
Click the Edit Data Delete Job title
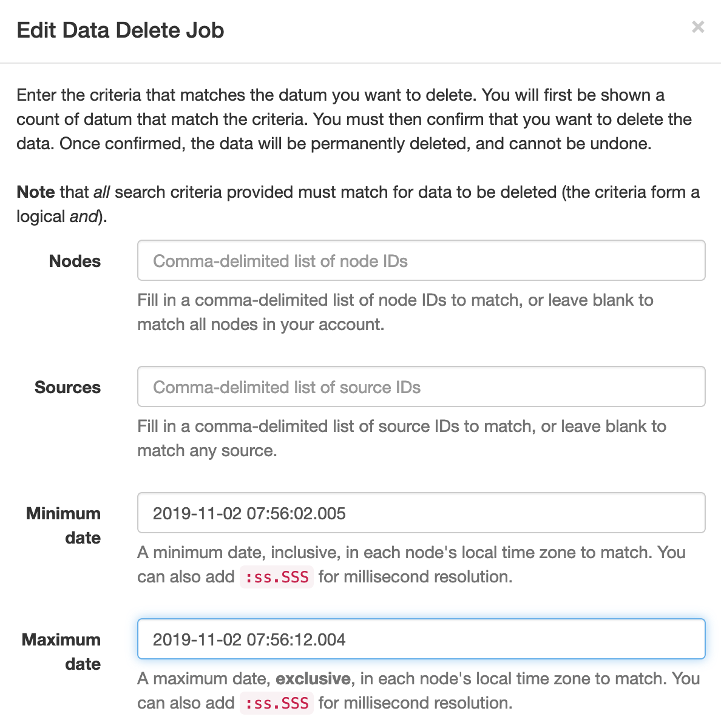(x=120, y=30)
